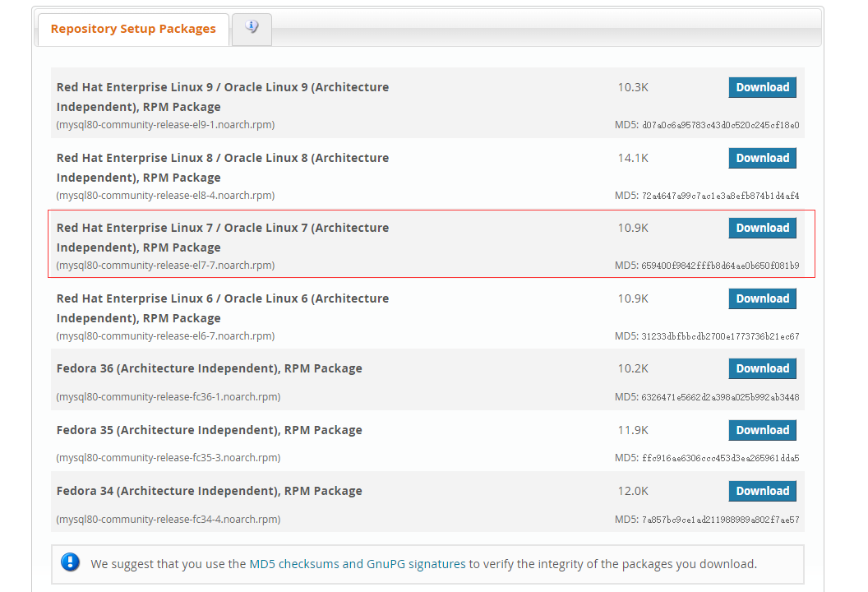This screenshot has width=868, height=592.
Task: Click the MD5 hash of the Linux 7 package
Action: click(x=720, y=266)
